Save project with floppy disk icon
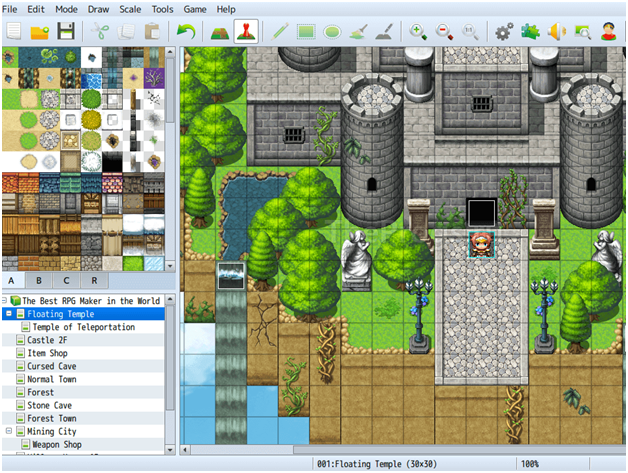The height and width of the screenshot is (473, 628). click(66, 31)
